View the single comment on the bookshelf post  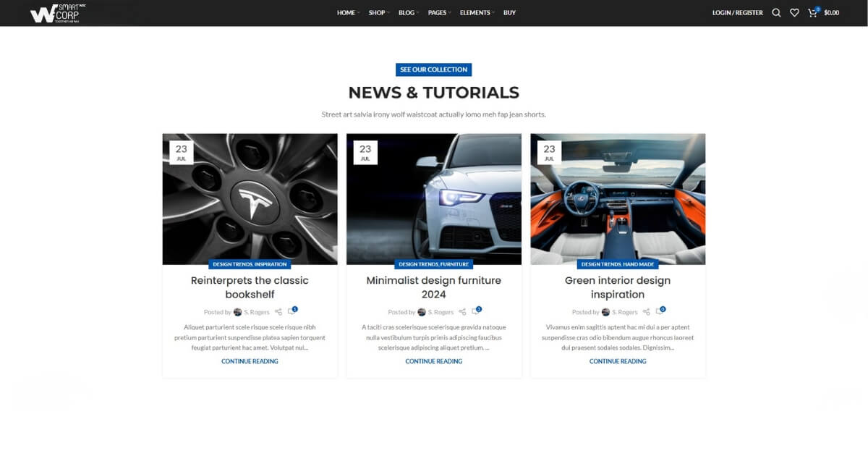coord(293,310)
